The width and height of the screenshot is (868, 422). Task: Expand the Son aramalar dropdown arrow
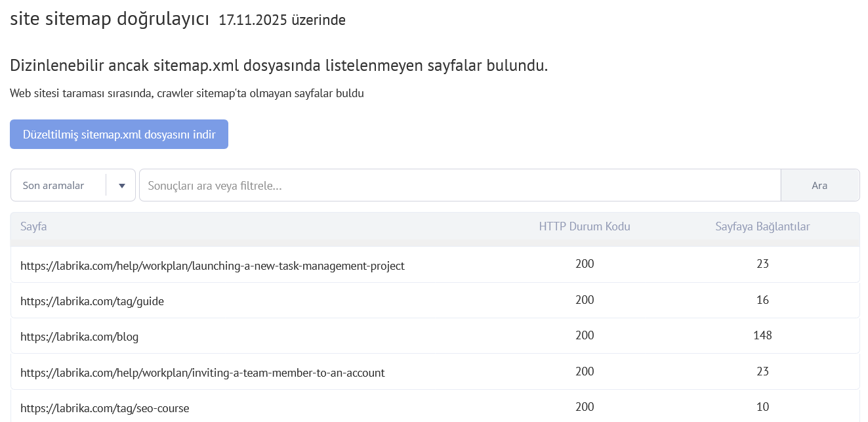point(121,185)
